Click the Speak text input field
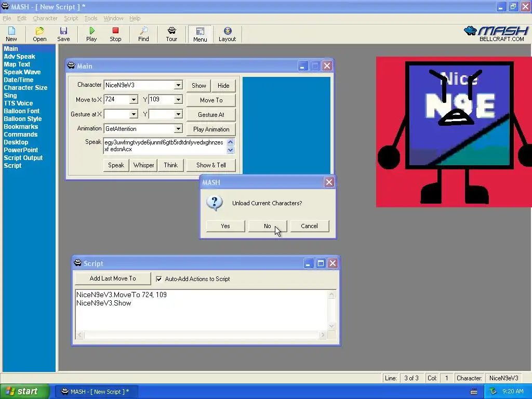Image resolution: width=532 pixels, height=399 pixels. (x=165, y=146)
